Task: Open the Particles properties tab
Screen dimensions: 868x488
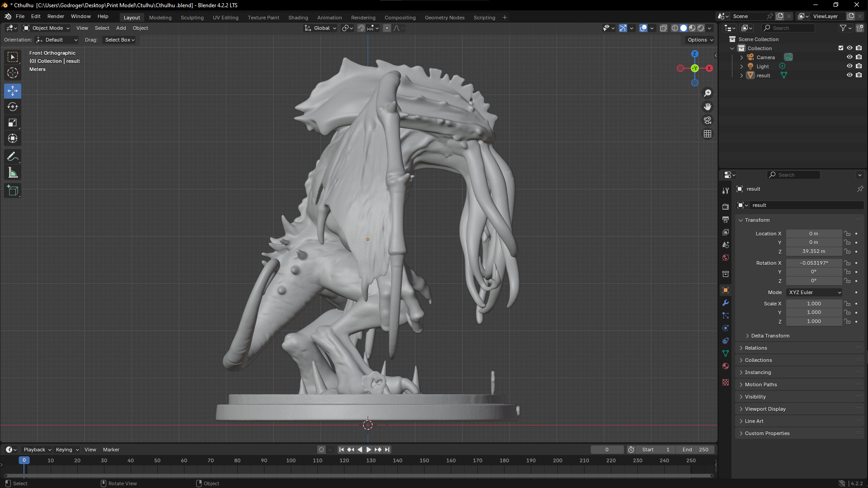Action: pos(726,315)
